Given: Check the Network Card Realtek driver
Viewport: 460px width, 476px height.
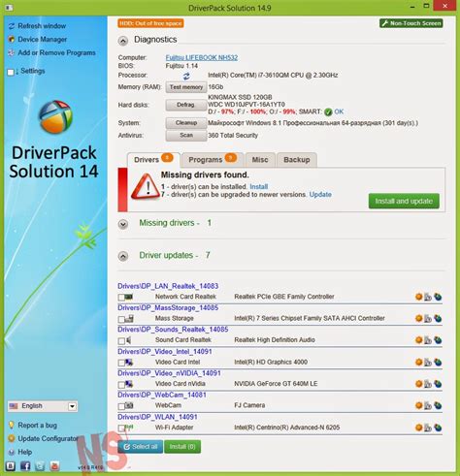Looking at the screenshot, I should 121,298.
